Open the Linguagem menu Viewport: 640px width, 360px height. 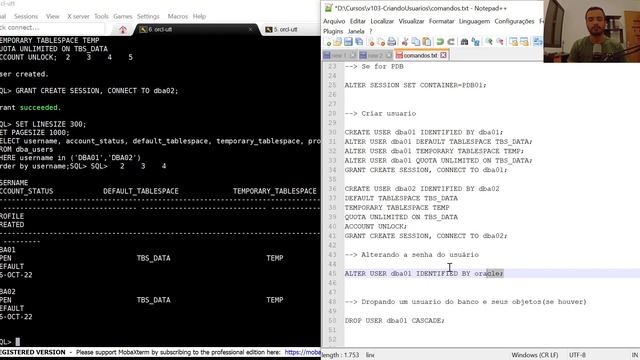[474, 21]
